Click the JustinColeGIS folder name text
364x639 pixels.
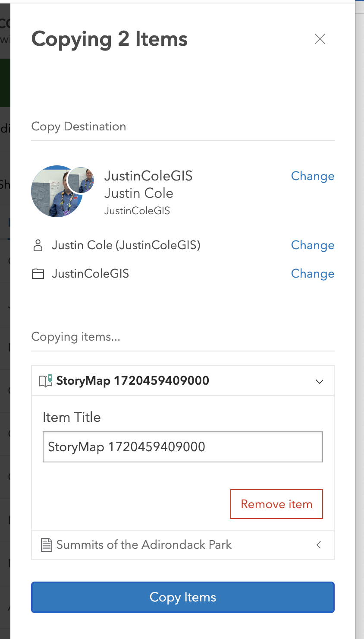click(x=90, y=274)
